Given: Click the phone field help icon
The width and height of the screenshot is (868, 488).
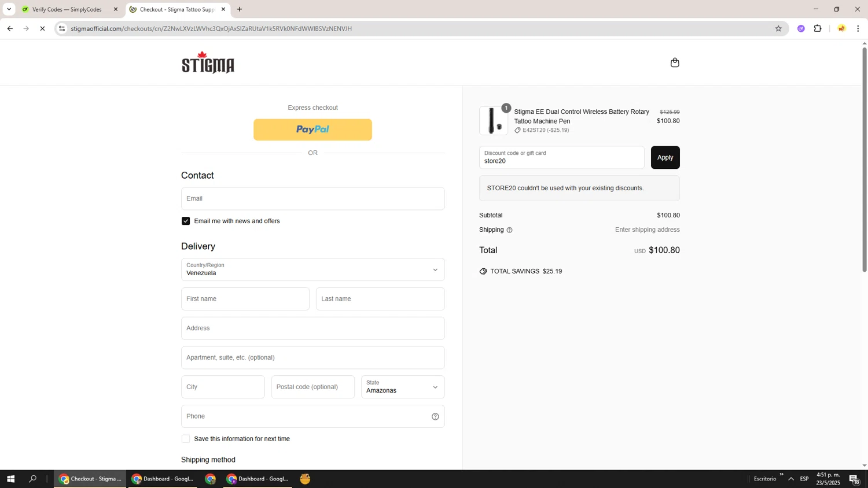Looking at the screenshot, I should pyautogui.click(x=435, y=416).
